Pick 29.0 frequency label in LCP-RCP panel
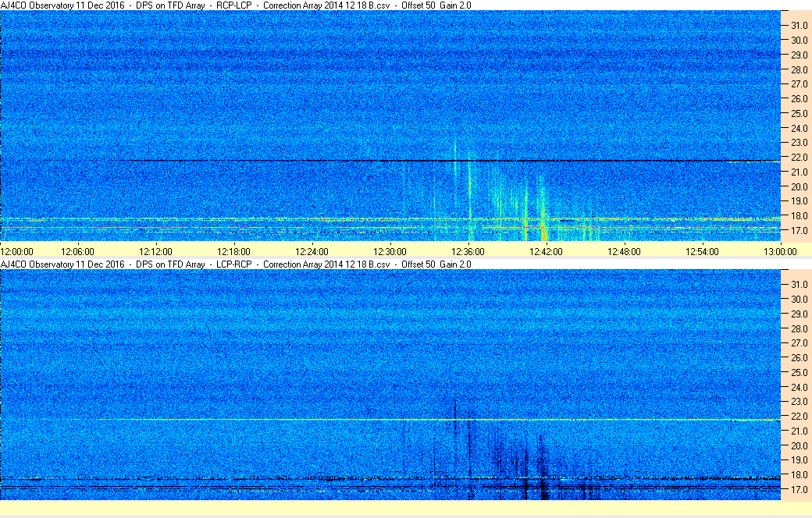 pos(799,314)
